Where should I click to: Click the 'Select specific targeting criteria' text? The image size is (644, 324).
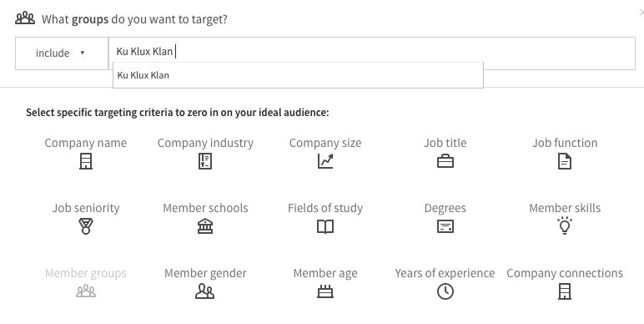(x=178, y=113)
